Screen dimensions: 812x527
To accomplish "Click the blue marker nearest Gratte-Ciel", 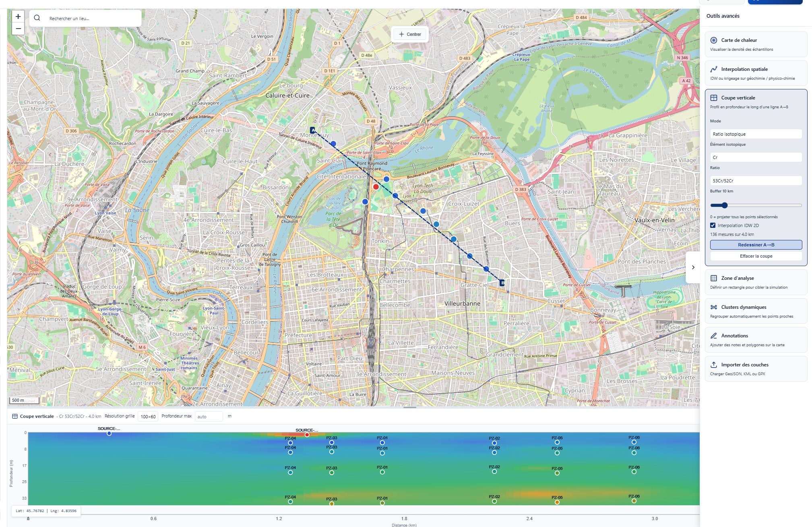I will pos(486,269).
